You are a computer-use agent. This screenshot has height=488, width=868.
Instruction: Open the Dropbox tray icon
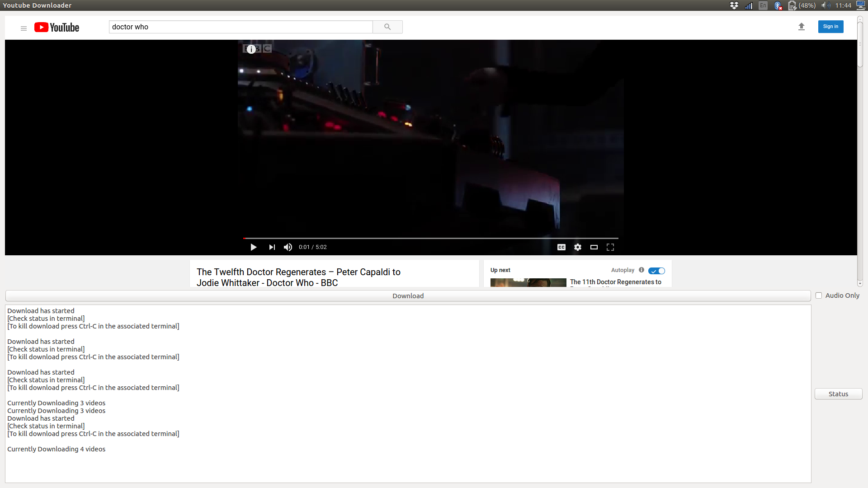tap(734, 5)
